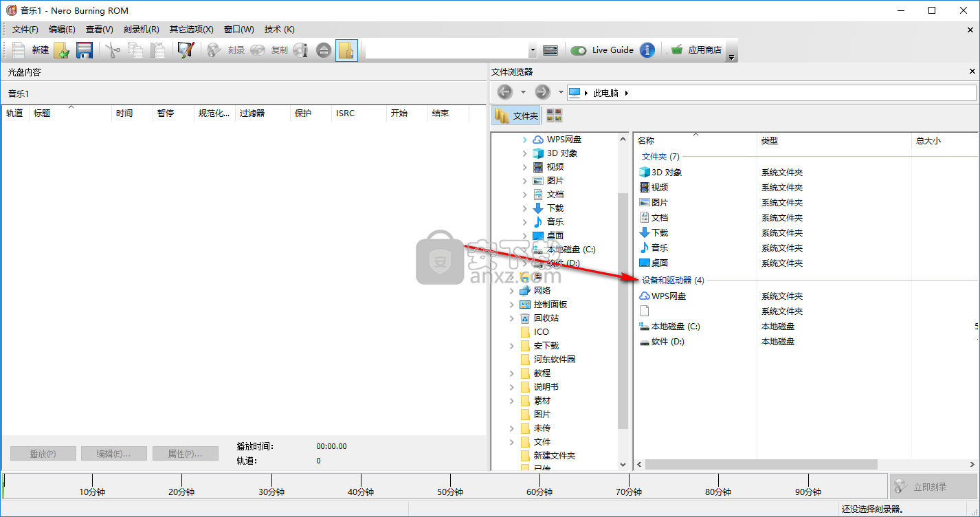Screen dimensions: 980x517
Task: Select the ICO folder in tree
Action: 542,332
